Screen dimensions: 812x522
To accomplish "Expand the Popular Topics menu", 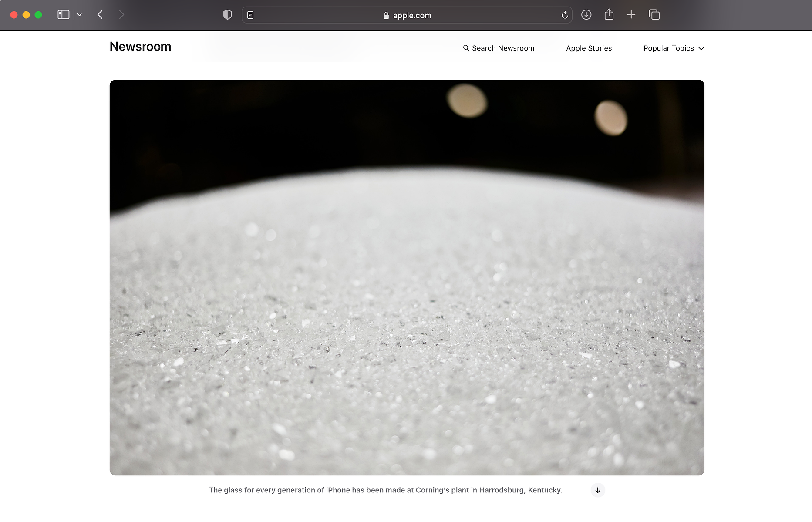I will pos(674,48).
